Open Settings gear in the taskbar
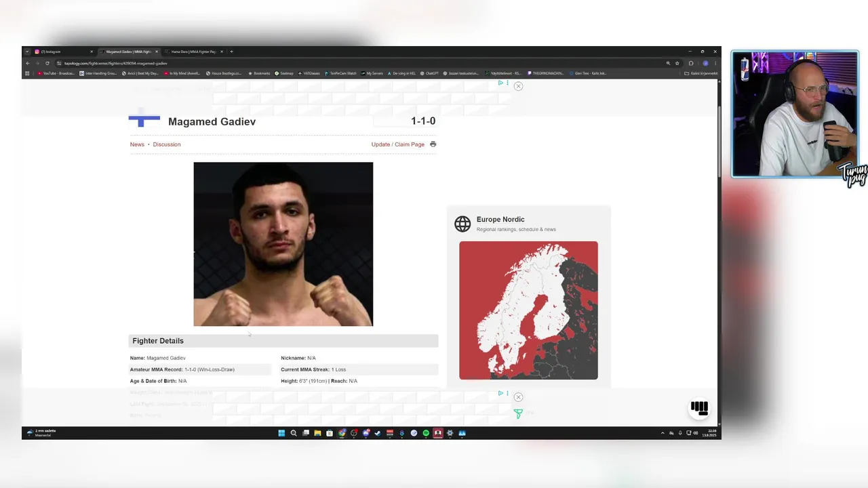Image resolution: width=868 pixels, height=488 pixels. (x=450, y=433)
